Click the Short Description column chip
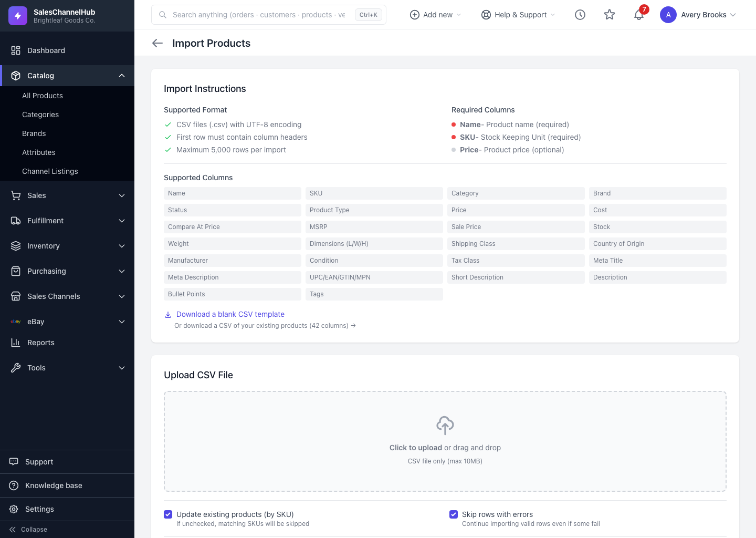The width and height of the screenshot is (756, 538). click(516, 277)
